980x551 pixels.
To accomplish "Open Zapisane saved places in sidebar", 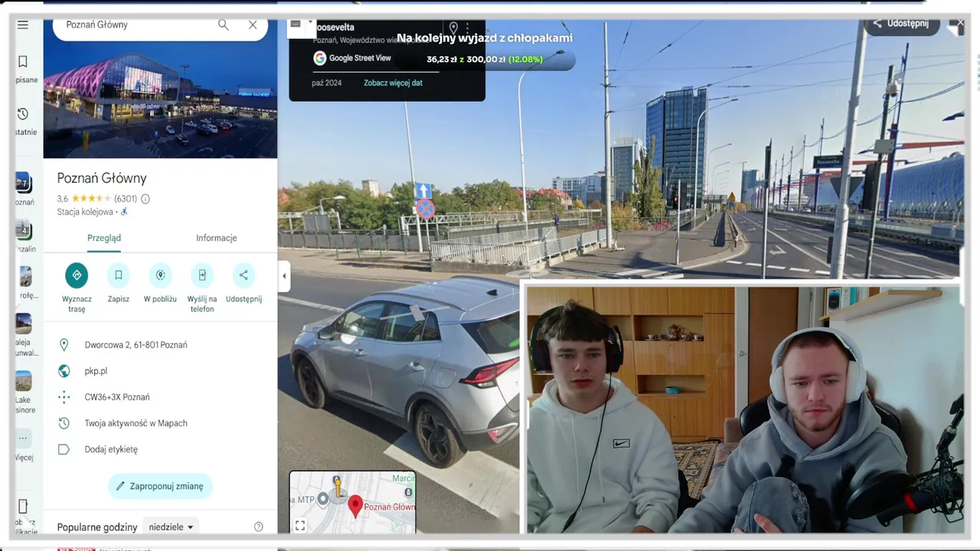I will [24, 68].
